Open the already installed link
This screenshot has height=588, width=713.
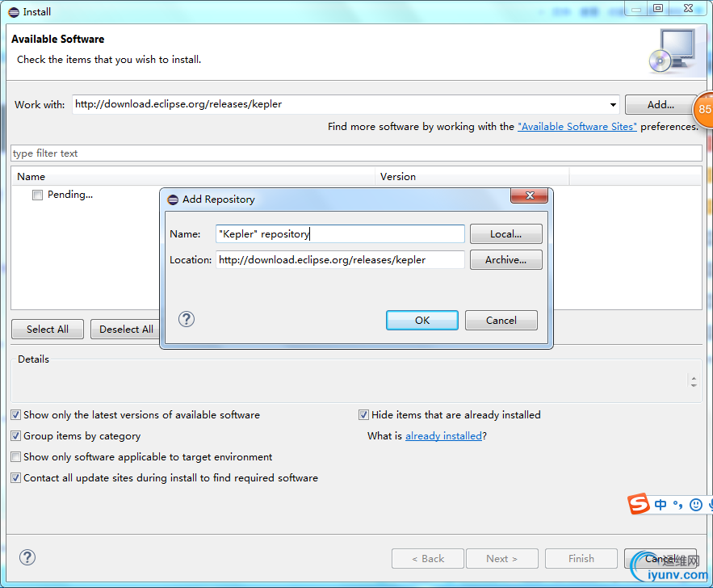[443, 435]
